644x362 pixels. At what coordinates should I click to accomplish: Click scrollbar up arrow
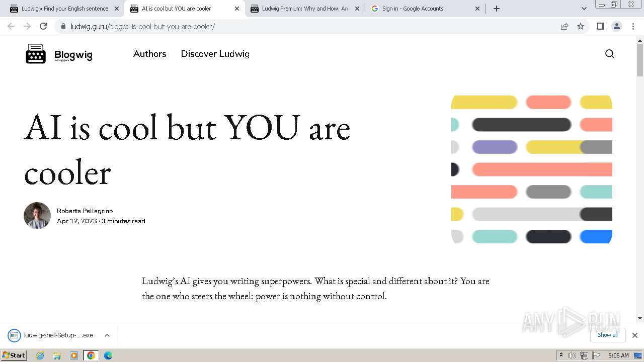(639, 40)
